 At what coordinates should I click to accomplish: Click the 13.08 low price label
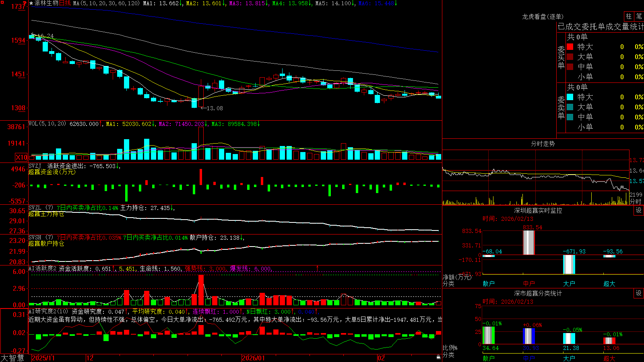215,108
